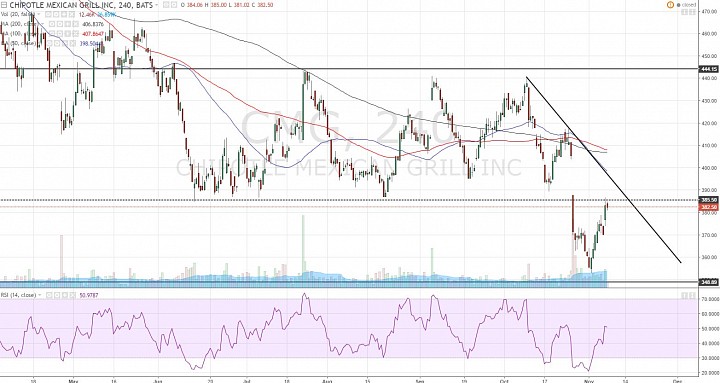This screenshot has height=383, width=720.
Task: Click the Dec label on time axis
Action: (x=676, y=381)
